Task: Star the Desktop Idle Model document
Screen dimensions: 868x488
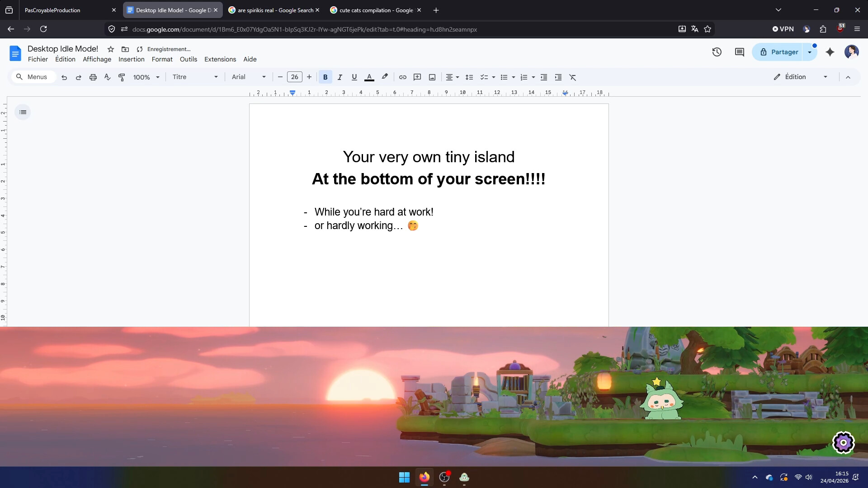Action: point(111,49)
